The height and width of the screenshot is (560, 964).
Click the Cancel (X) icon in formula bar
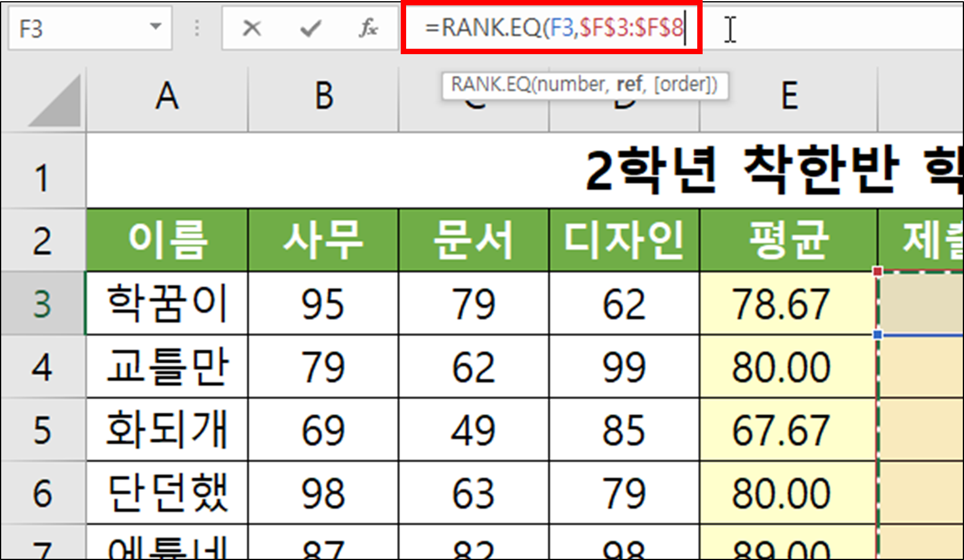(x=252, y=28)
